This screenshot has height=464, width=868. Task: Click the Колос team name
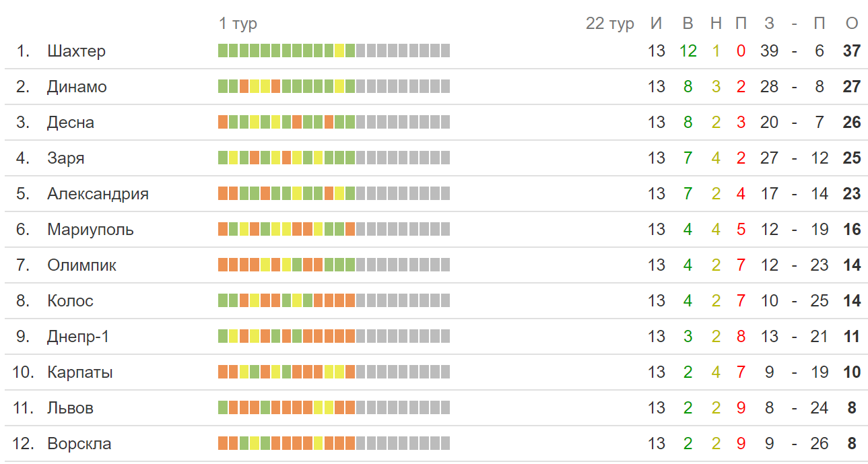[70, 301]
